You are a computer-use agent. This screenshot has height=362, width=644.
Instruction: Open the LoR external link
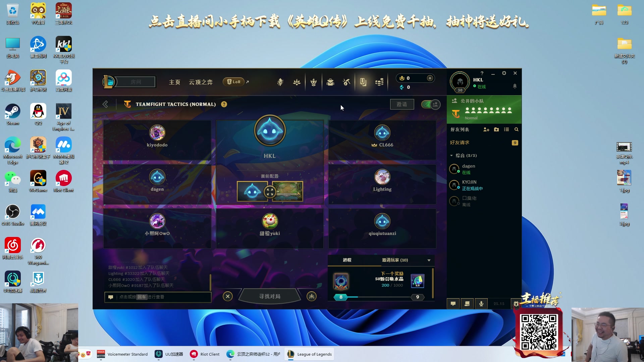236,82
